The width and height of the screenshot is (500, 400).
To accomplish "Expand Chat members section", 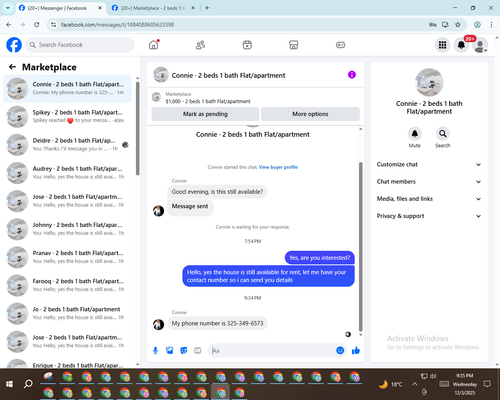I will tap(429, 182).
